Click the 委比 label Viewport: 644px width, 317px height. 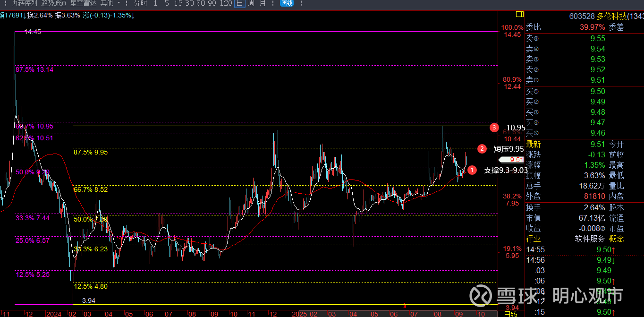click(534, 27)
